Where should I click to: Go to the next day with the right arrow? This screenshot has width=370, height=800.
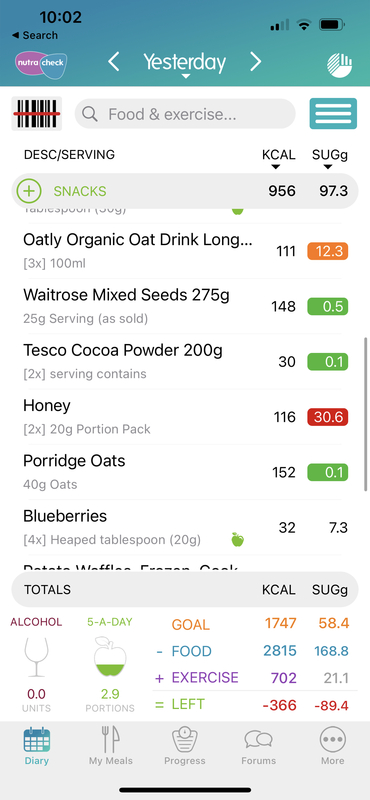pyautogui.click(x=255, y=62)
